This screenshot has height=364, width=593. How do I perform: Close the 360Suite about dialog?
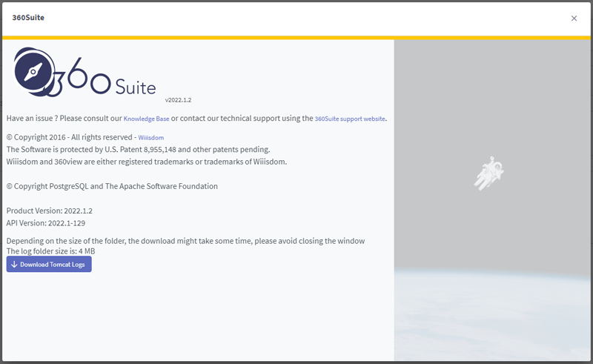574,18
